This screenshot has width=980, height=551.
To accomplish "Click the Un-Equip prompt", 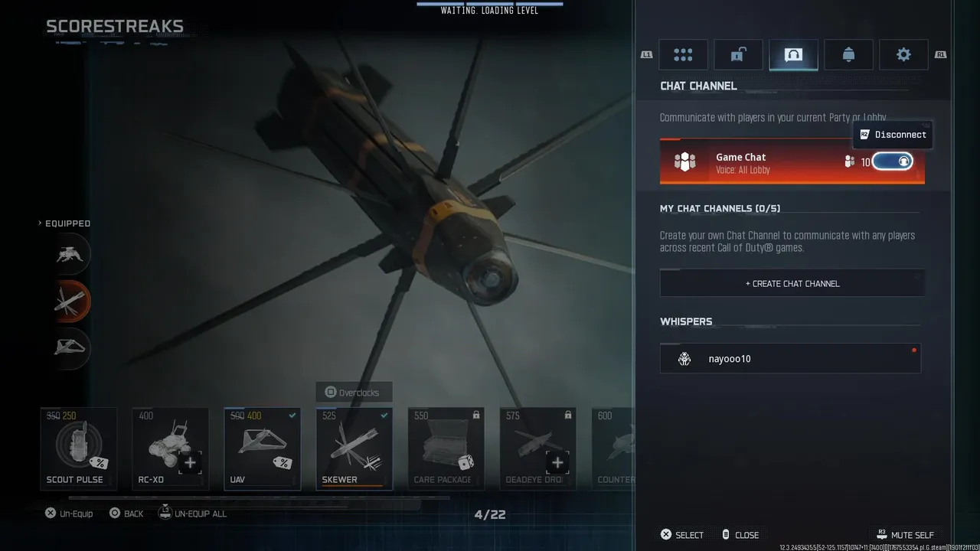I will pos(69,514).
